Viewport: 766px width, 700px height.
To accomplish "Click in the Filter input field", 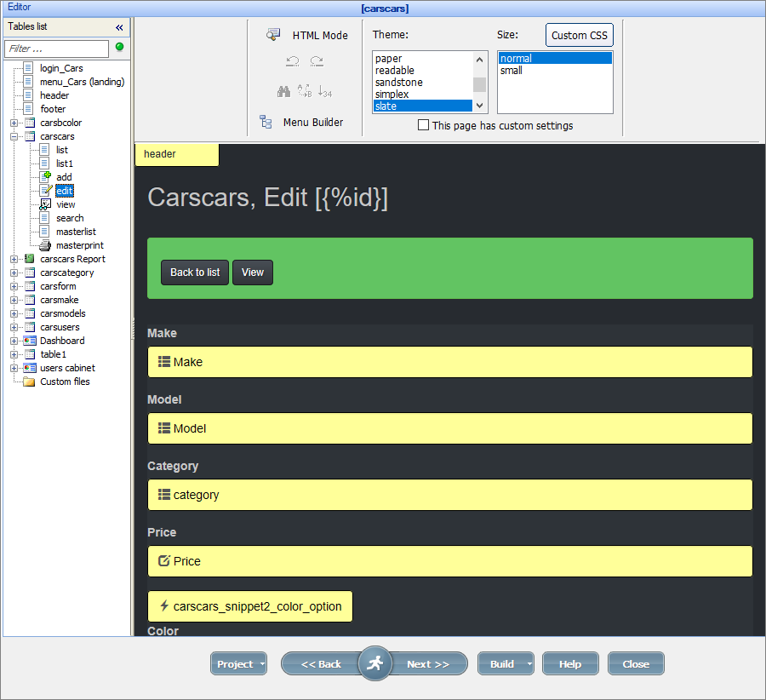I will pyautogui.click(x=55, y=49).
